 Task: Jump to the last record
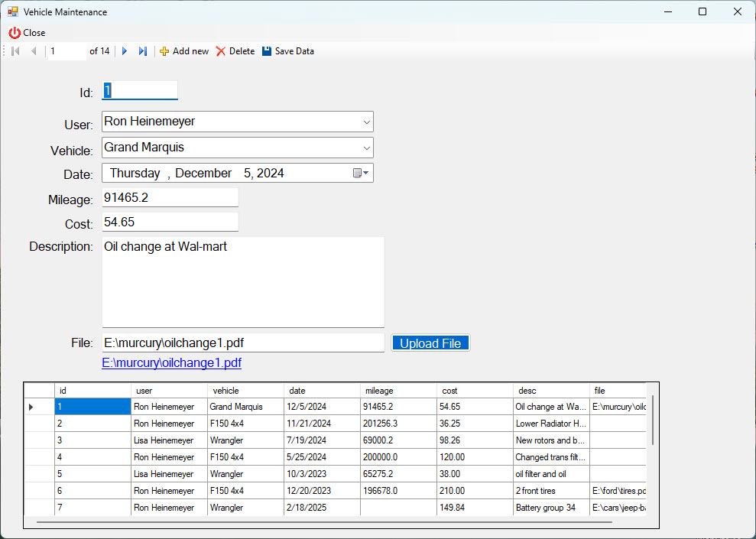coord(142,51)
